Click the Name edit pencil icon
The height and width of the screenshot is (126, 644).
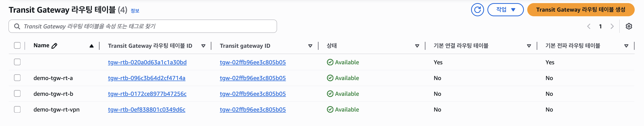[x=54, y=46]
